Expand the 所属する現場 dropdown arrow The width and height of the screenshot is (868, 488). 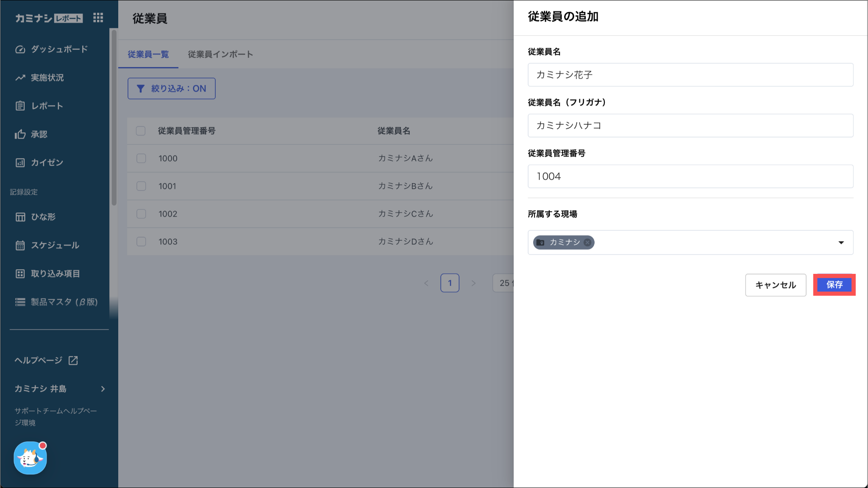(x=841, y=243)
